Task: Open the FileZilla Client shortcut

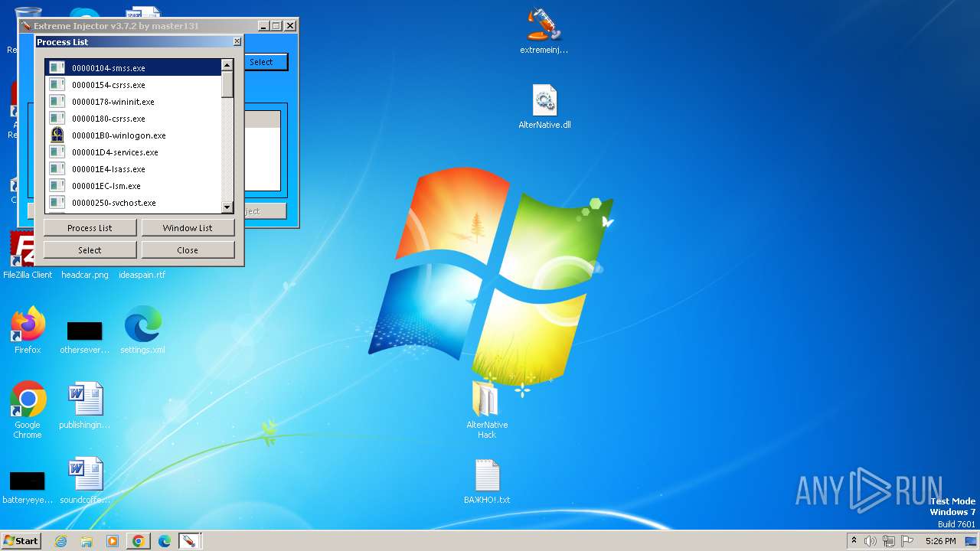Action: 28,256
